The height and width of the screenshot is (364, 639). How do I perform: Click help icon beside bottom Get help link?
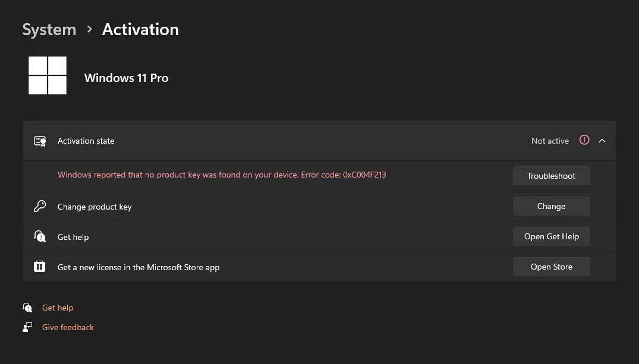(x=27, y=308)
